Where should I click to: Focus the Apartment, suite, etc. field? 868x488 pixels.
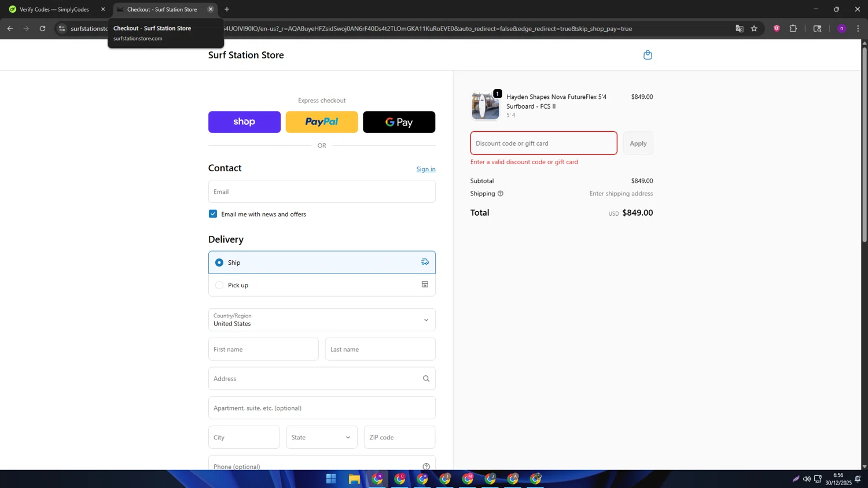click(322, 408)
